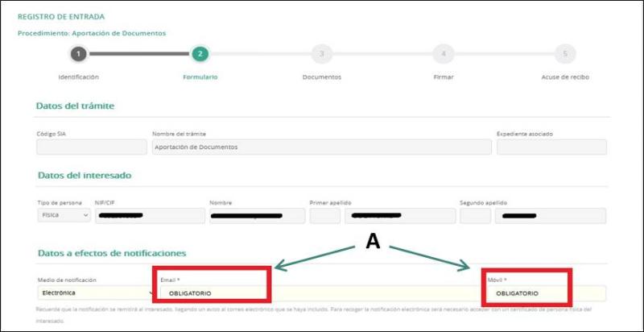The width and height of the screenshot is (644, 332).
Task: Click into the NIF/CIF field
Action: tap(150, 216)
